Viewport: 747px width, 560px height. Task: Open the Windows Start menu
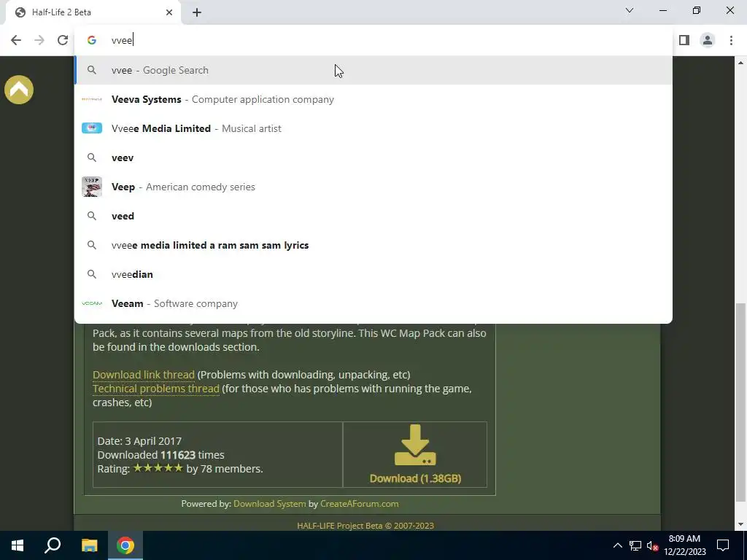[18, 545]
